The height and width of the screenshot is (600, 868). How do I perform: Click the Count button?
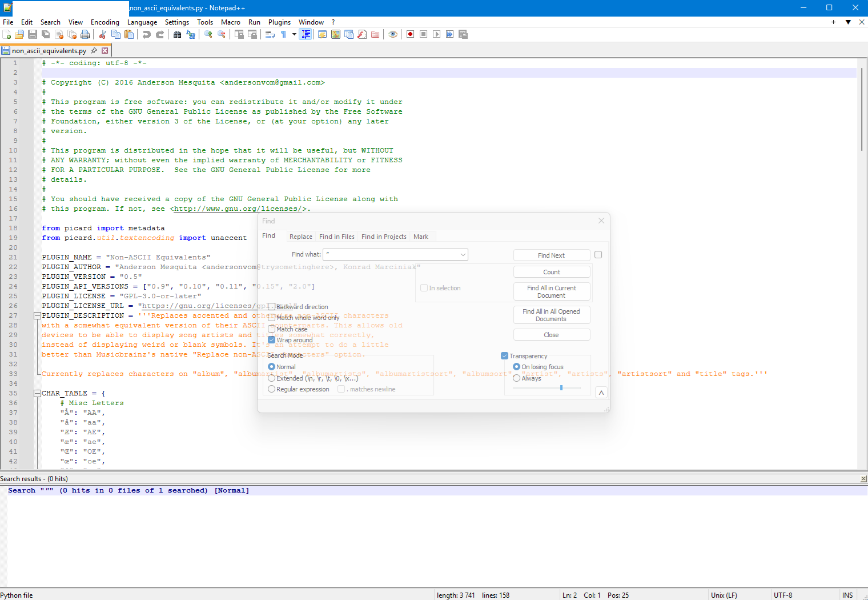point(551,272)
